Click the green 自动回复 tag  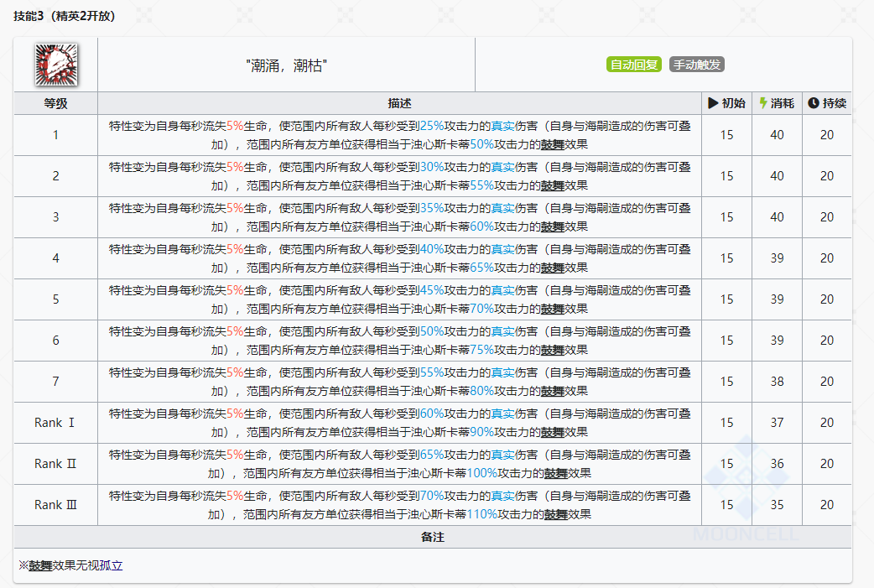click(x=634, y=65)
